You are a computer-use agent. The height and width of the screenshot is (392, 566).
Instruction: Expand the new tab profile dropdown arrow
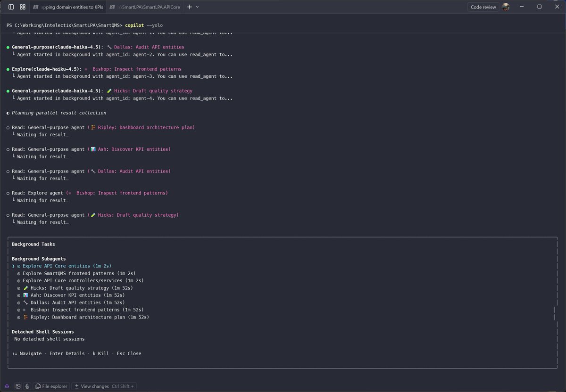[x=197, y=7]
